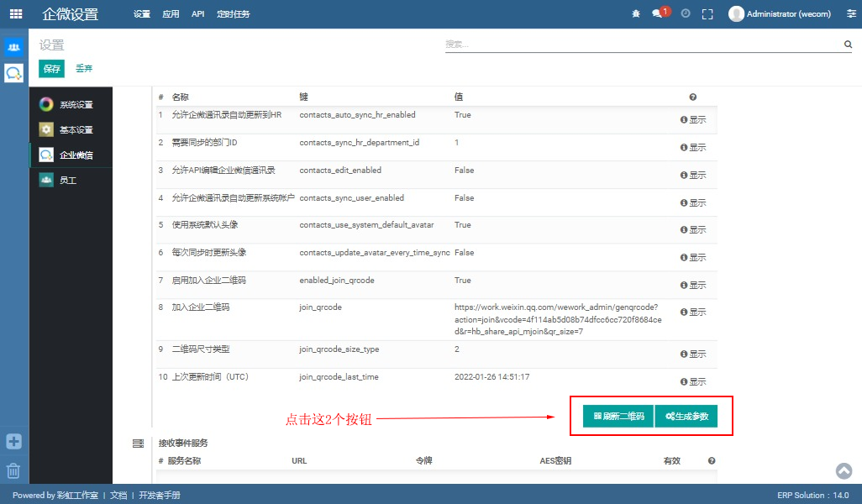Viewport: 862px width, 504px height.
Task: Open the Administrator (wecom) user menu
Action: (780, 13)
